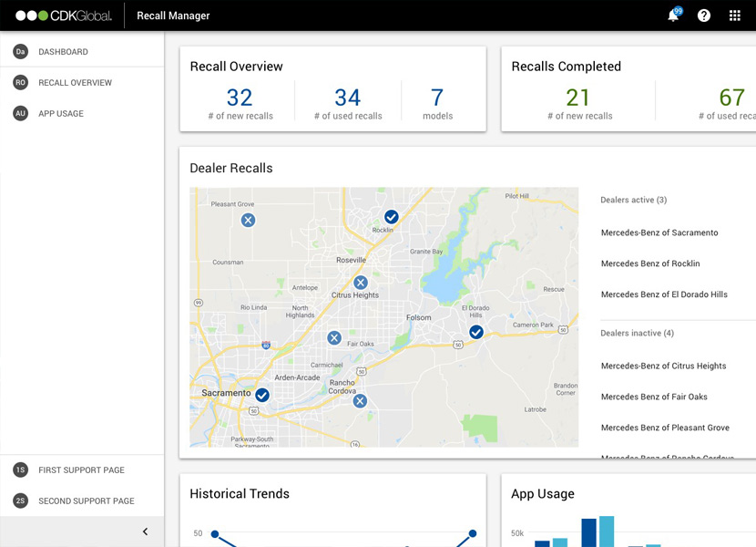The width and height of the screenshot is (756, 547).
Task: Open the help question mark icon
Action: (704, 15)
